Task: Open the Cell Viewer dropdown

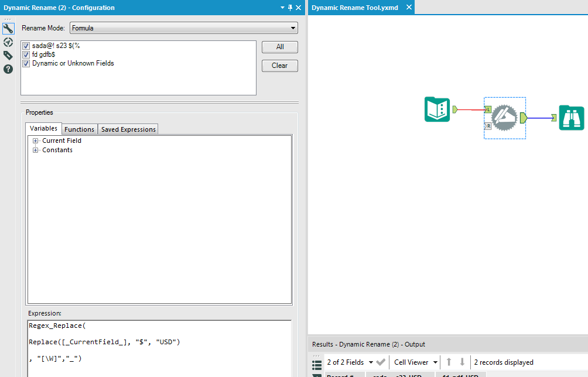Action: 414,362
